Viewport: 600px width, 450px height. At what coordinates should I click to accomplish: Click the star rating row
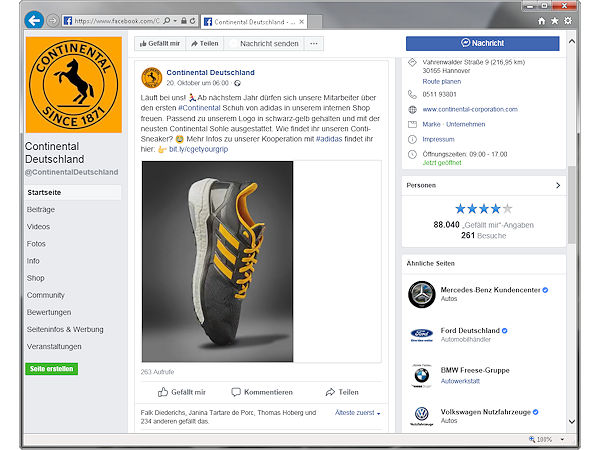[484, 209]
